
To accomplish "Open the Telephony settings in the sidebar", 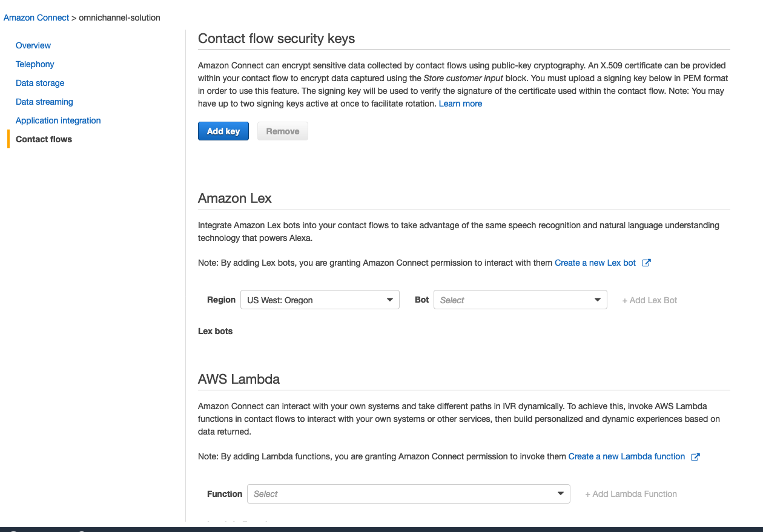I will [35, 64].
